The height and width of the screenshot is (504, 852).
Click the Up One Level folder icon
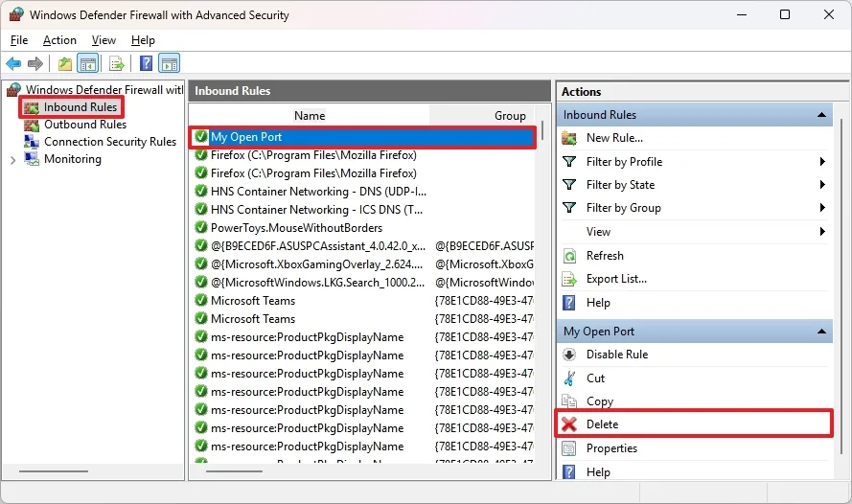click(x=64, y=64)
